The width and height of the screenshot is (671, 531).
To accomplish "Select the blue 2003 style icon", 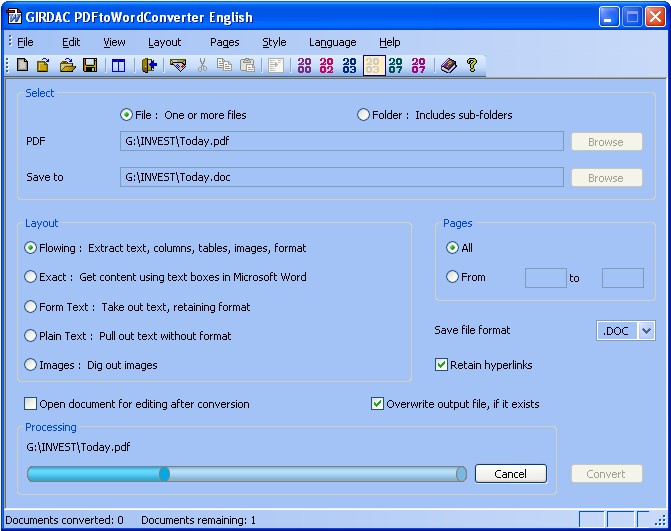I will (x=350, y=65).
